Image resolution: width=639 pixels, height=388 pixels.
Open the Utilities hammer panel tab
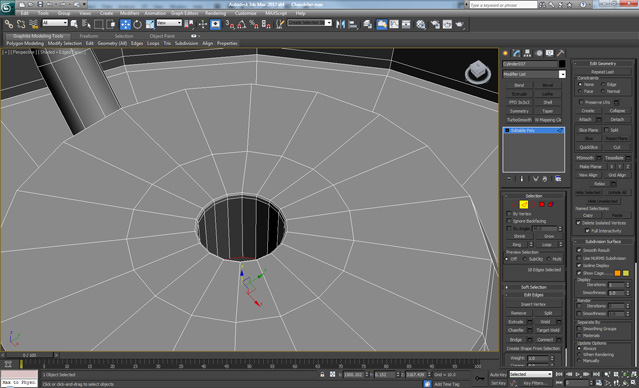(x=561, y=53)
